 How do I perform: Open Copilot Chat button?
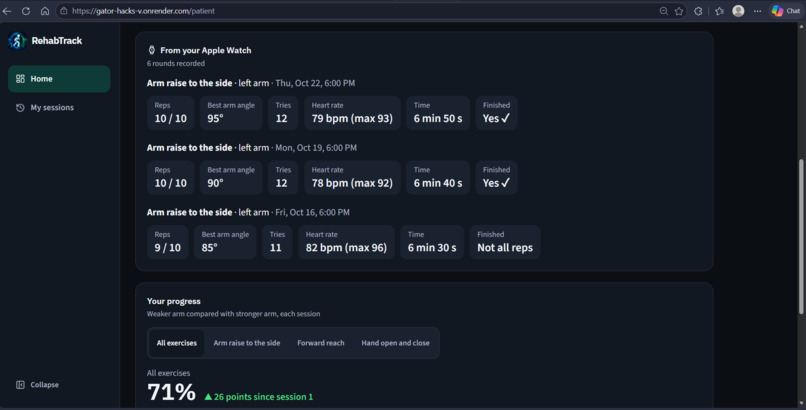tap(786, 11)
